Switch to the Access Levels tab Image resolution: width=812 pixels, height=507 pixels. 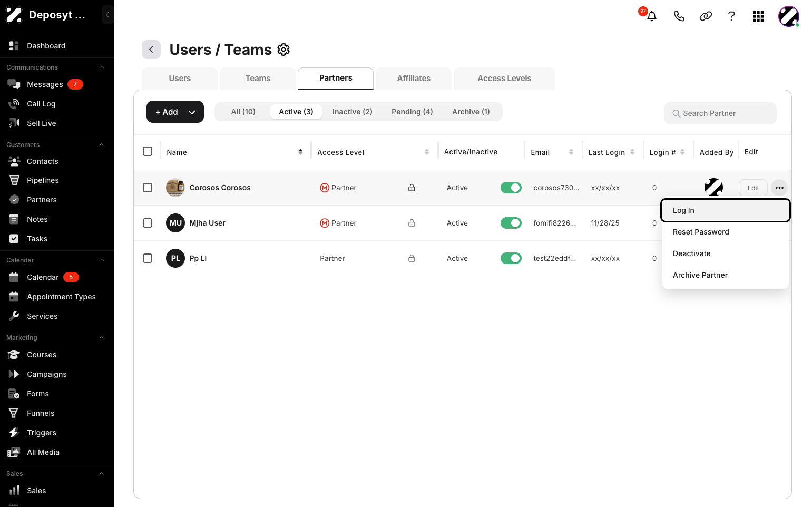(x=504, y=79)
